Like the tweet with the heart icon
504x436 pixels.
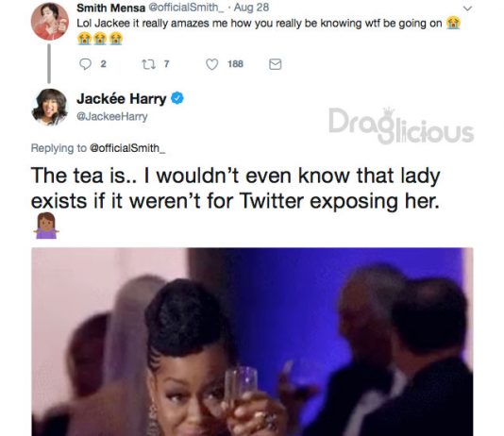click(x=211, y=64)
